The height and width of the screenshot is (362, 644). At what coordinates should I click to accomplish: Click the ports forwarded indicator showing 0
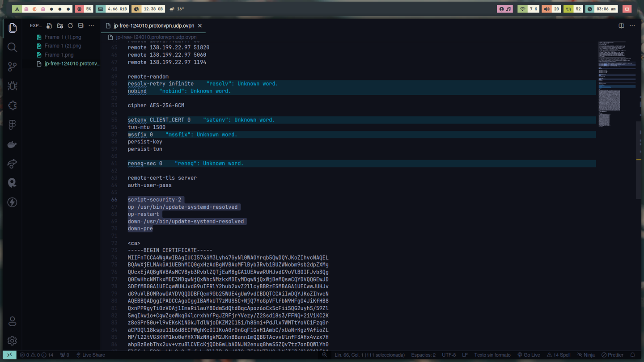click(x=64, y=355)
